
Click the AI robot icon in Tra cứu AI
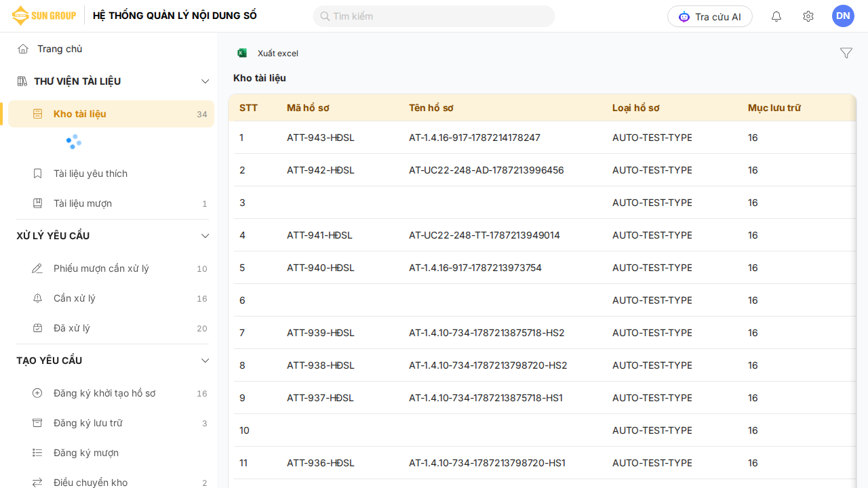(684, 17)
